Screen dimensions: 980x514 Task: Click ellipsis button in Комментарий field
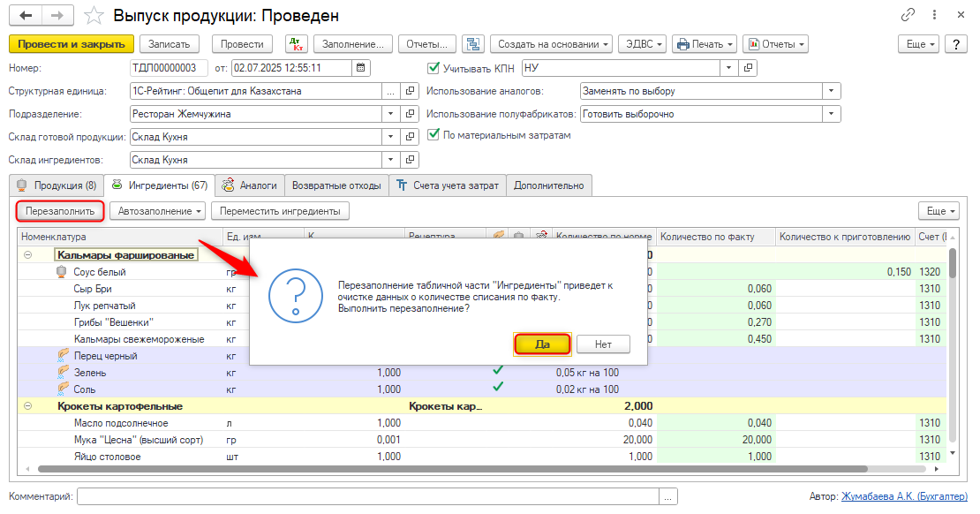tap(668, 496)
